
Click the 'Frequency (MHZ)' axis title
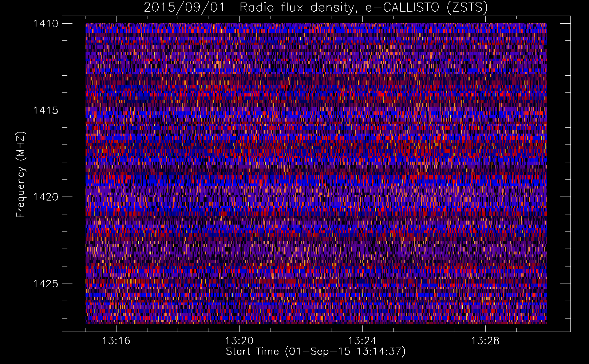21,175
